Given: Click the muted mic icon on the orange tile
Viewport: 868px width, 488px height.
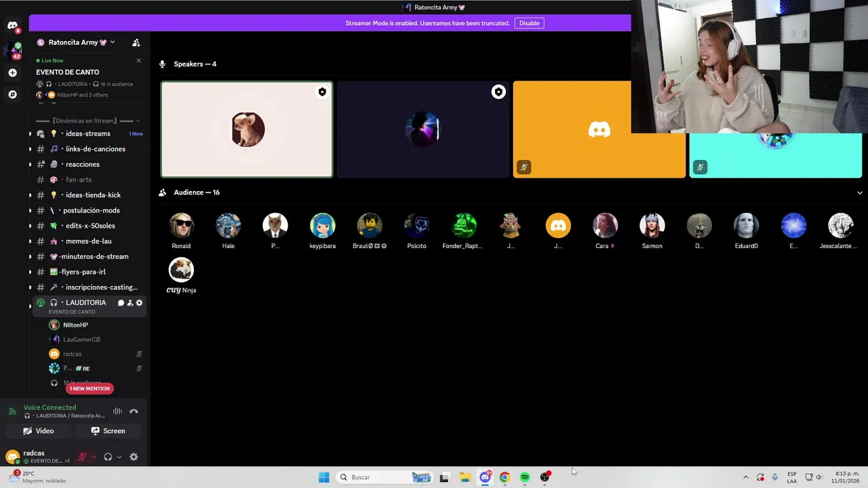Looking at the screenshot, I should click(524, 167).
